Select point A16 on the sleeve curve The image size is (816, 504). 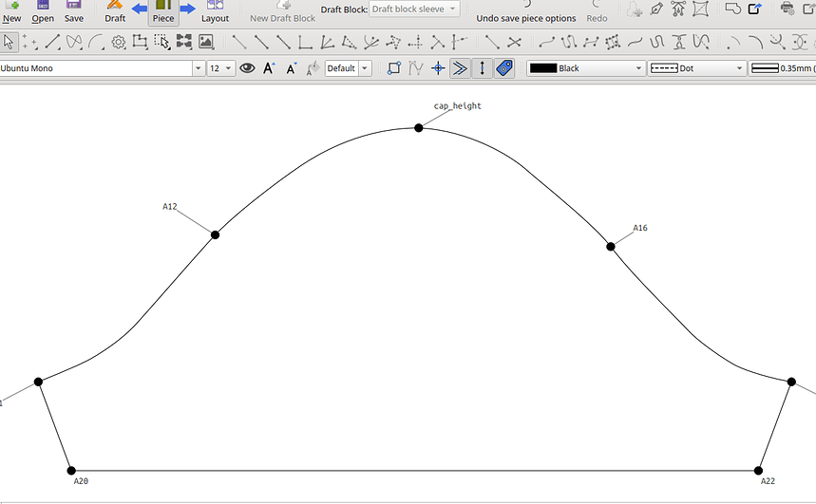click(x=611, y=246)
